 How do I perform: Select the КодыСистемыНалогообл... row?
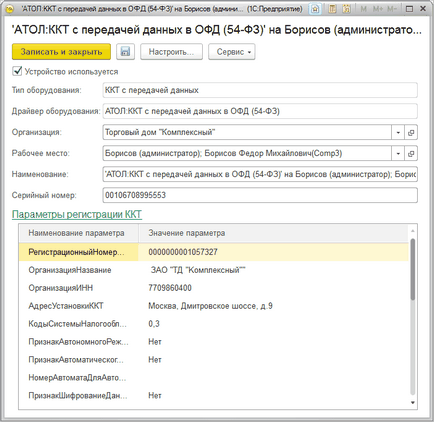pos(214,324)
